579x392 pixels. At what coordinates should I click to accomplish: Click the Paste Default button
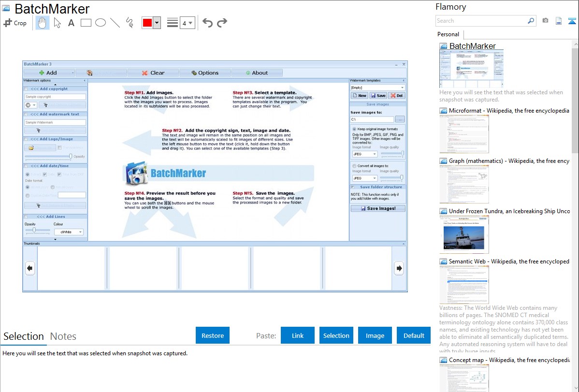[414, 335]
